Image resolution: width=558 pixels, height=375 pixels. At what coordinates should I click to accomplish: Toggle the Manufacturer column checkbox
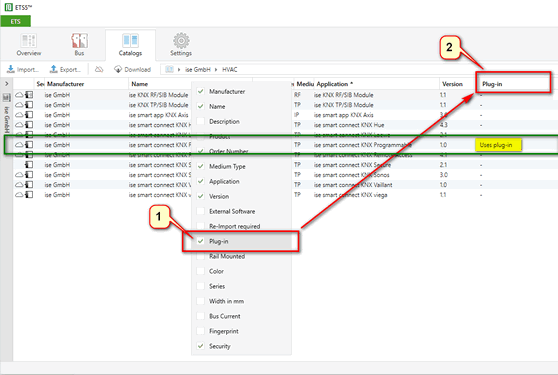(x=201, y=91)
